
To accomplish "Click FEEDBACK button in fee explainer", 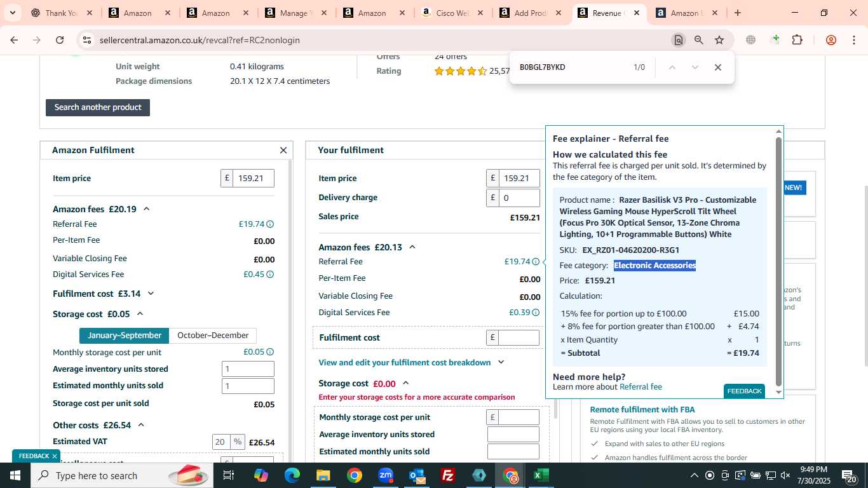I will click(744, 391).
